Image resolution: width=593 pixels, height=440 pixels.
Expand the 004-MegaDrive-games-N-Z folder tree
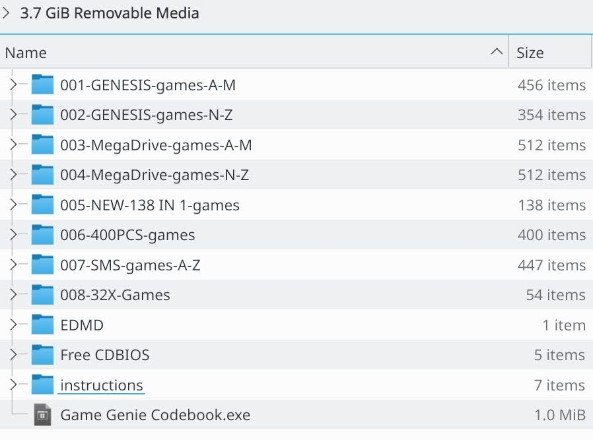(x=13, y=174)
